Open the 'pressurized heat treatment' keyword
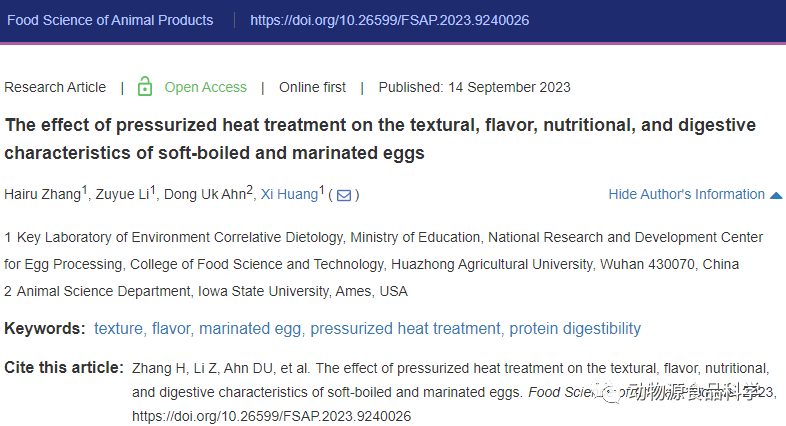The height and width of the screenshot is (426, 786). click(405, 328)
